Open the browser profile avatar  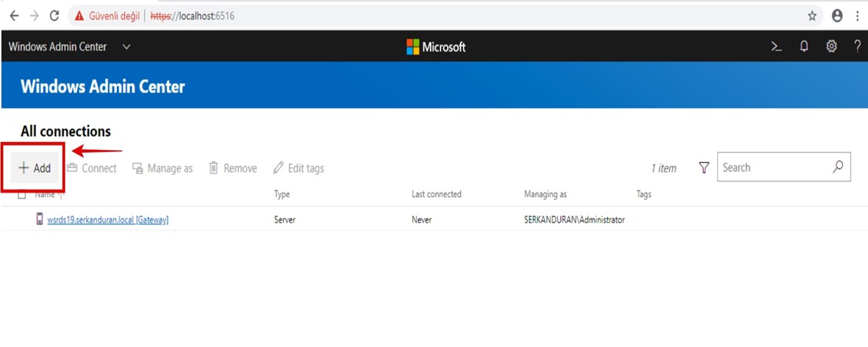[837, 16]
